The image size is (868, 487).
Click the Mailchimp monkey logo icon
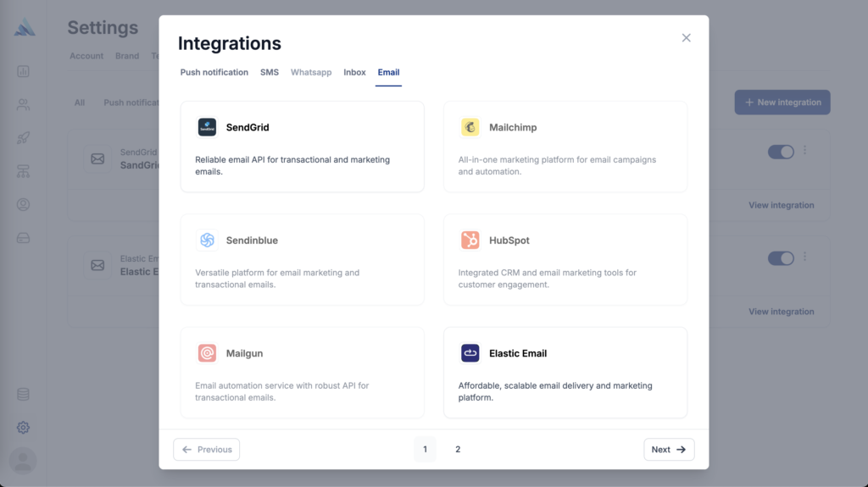coord(470,127)
